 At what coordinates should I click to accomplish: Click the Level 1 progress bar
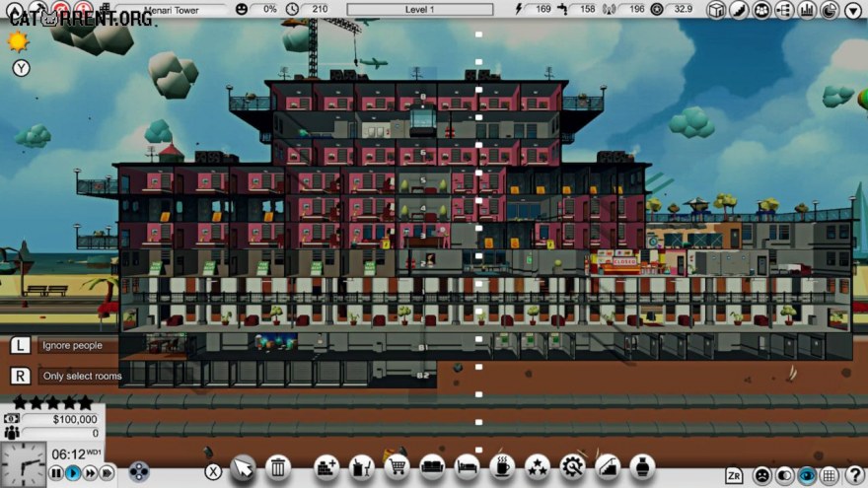pyautogui.click(x=419, y=10)
